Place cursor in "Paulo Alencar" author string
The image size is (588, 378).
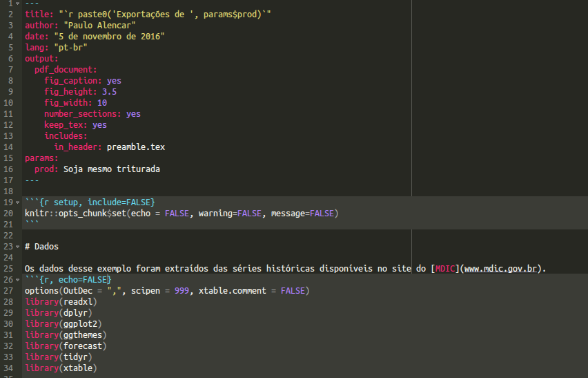[99, 26]
